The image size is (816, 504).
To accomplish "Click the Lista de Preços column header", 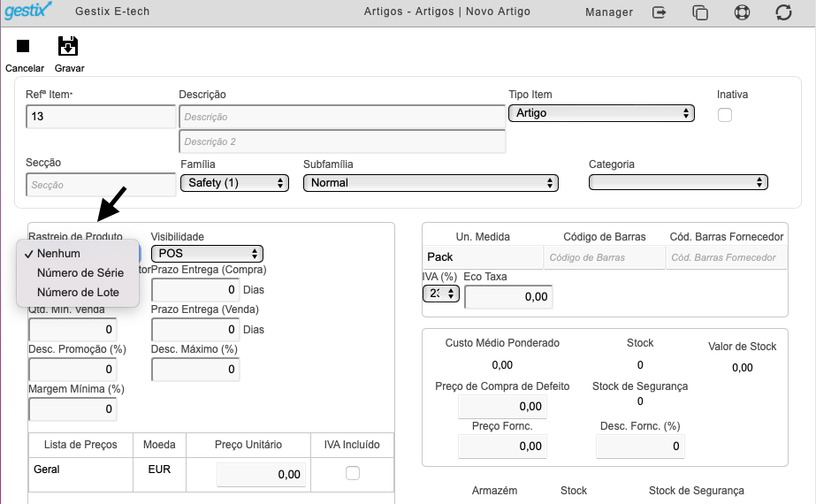I will point(80,445).
